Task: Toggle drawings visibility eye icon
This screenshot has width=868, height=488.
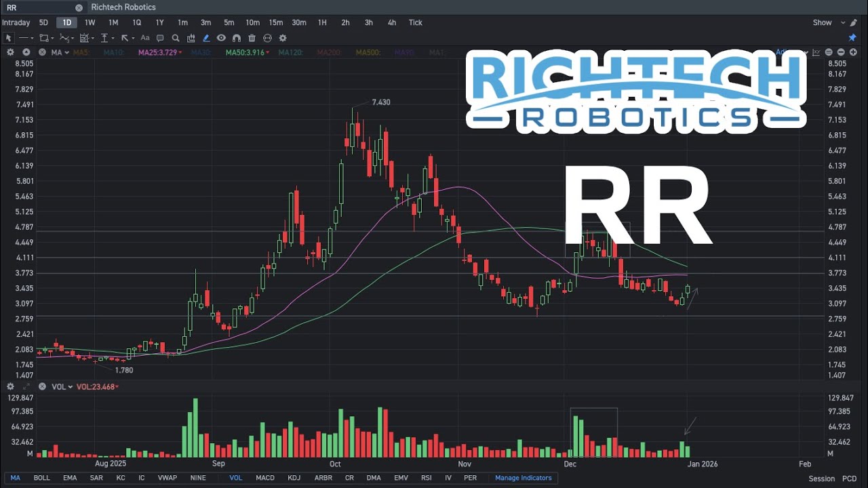Action: (x=221, y=38)
